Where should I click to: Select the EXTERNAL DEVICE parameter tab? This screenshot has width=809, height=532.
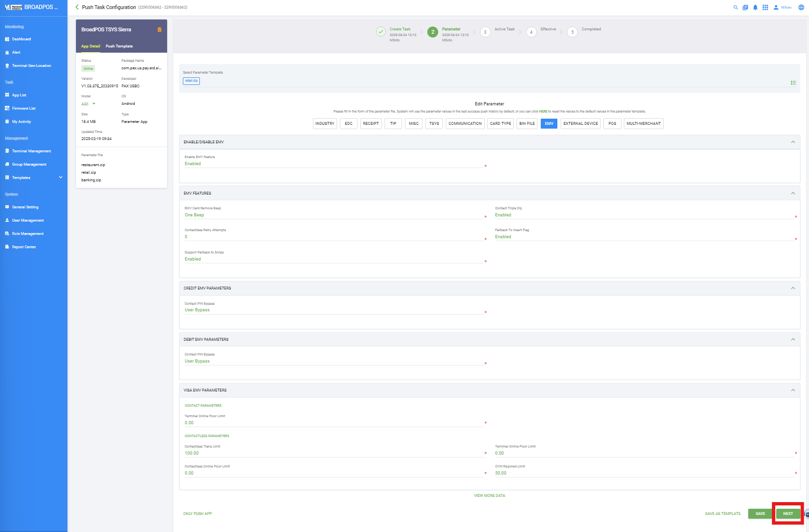tap(581, 123)
